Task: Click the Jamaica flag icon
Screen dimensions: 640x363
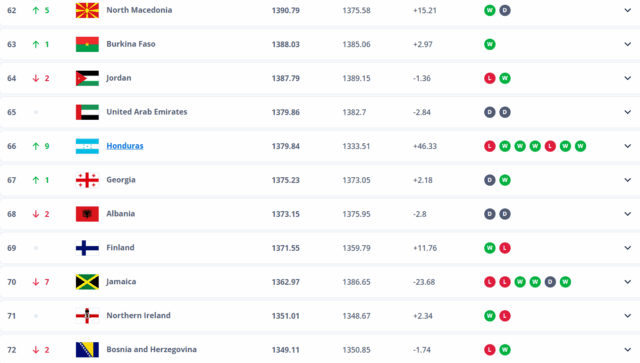Action: (87, 282)
